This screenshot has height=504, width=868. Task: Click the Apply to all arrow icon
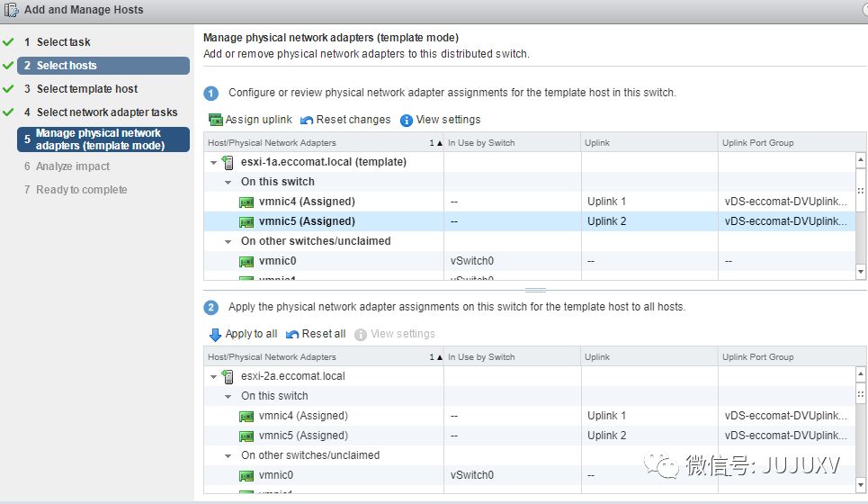(215, 334)
